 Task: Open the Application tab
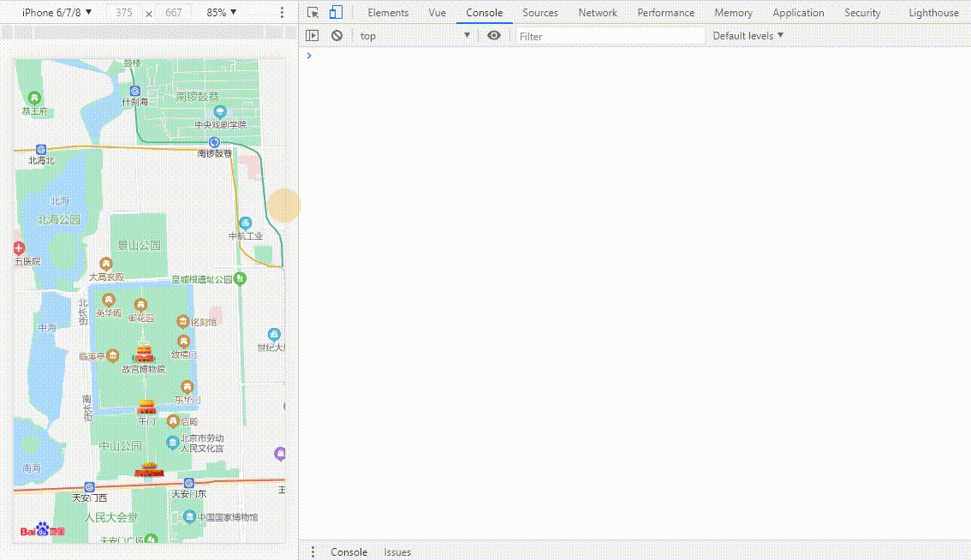tap(798, 12)
